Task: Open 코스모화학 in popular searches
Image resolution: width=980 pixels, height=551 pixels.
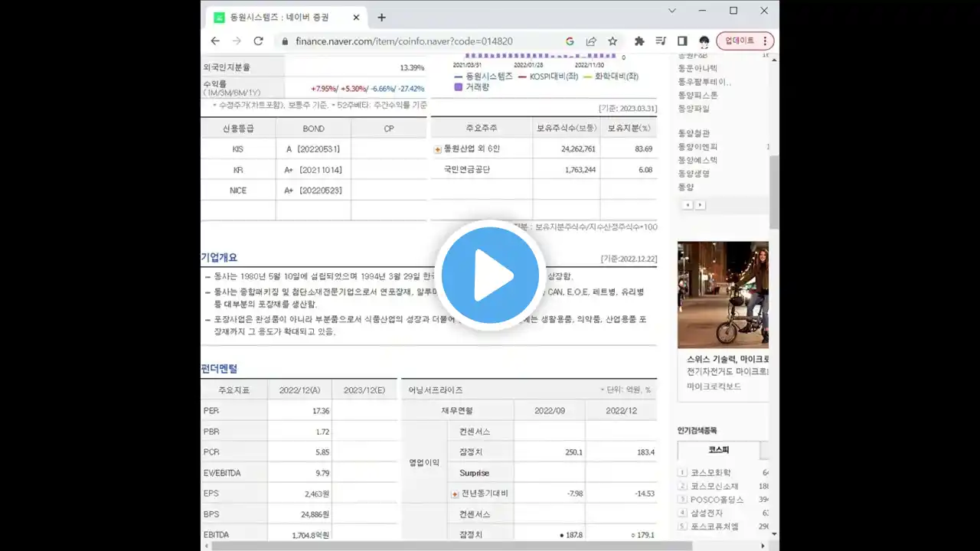Action: coord(710,473)
